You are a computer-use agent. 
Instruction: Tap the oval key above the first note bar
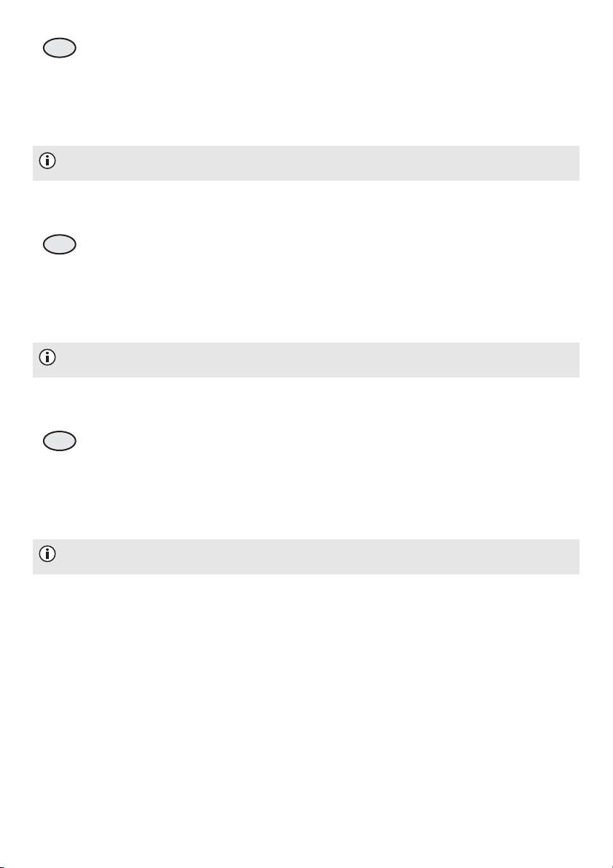pyautogui.click(x=59, y=49)
